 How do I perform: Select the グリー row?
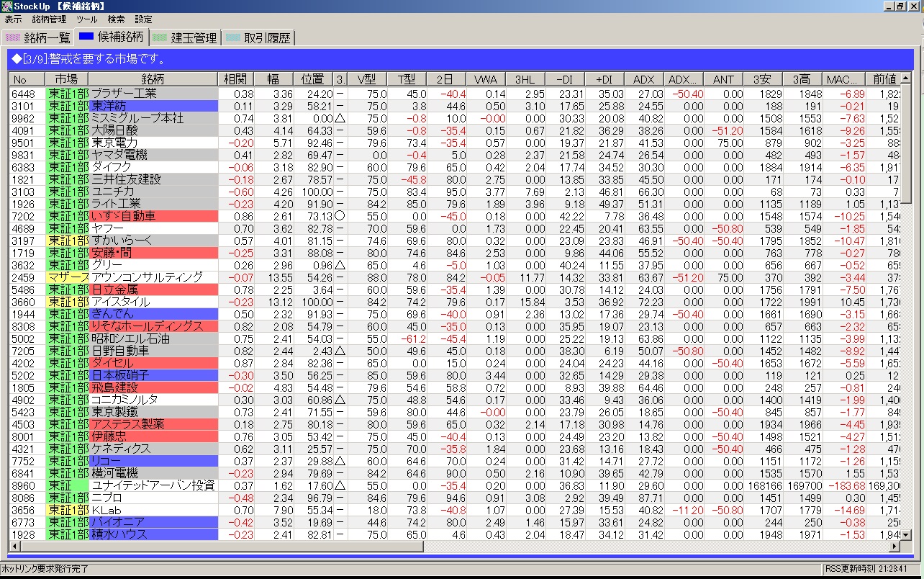(455, 265)
